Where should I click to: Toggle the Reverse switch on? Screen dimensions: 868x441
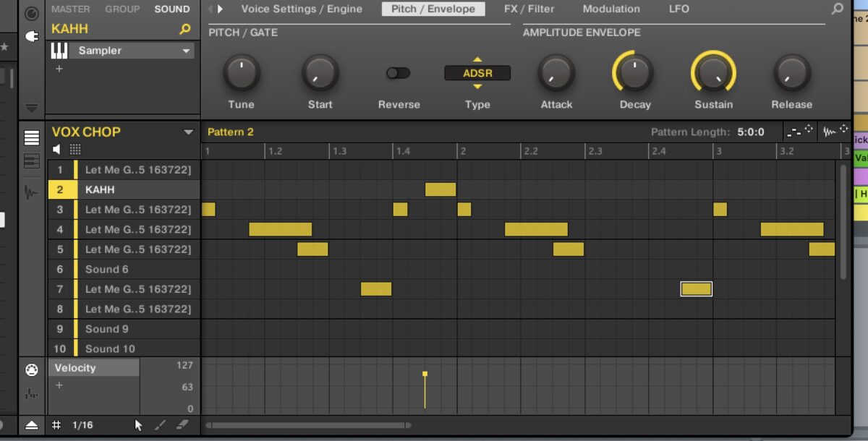point(398,73)
